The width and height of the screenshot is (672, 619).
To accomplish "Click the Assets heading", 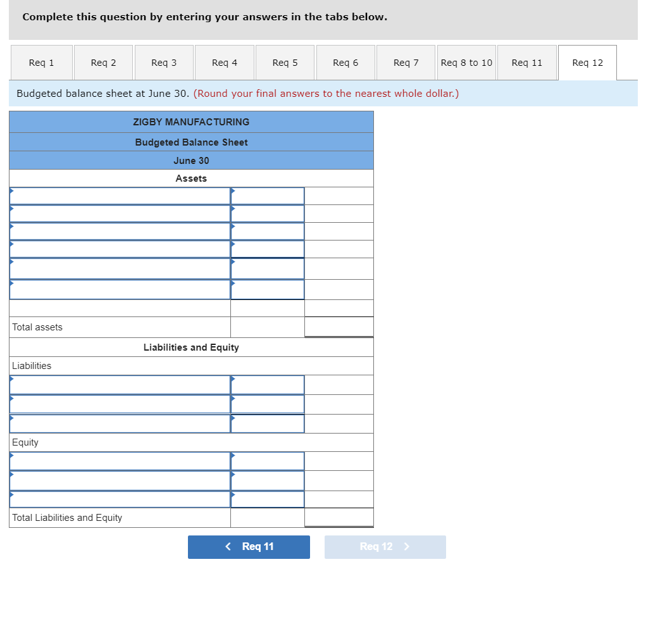I will (x=191, y=178).
